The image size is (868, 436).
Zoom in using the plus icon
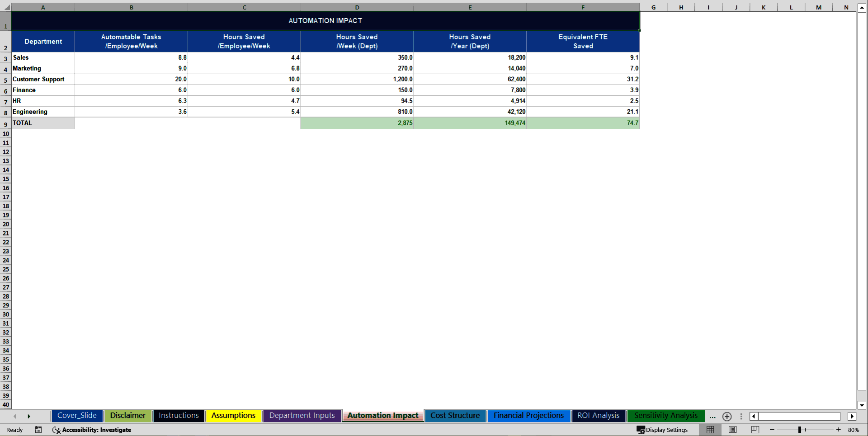point(838,430)
